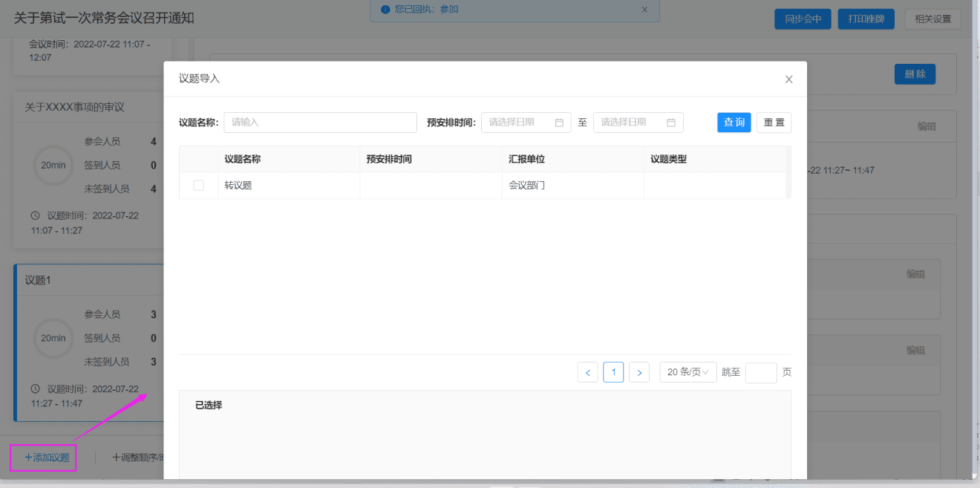This screenshot has height=488, width=980.
Task: Click the 删除 button
Action: coord(915,74)
